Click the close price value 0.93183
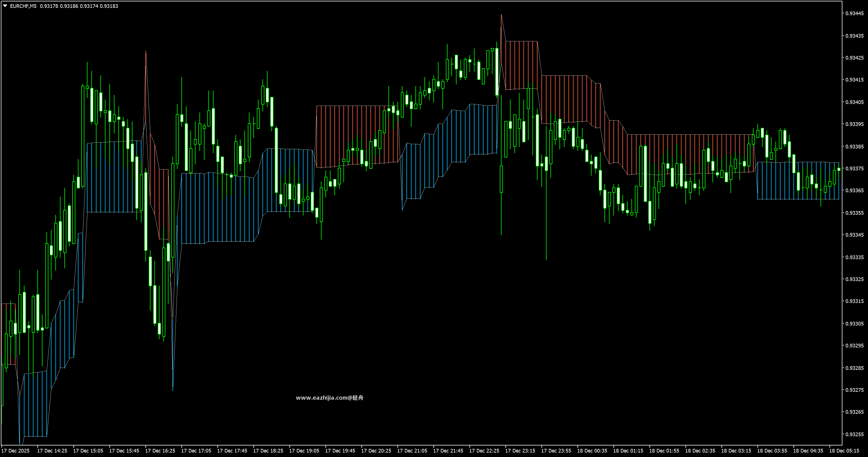The width and height of the screenshot is (868, 457). (x=109, y=6)
